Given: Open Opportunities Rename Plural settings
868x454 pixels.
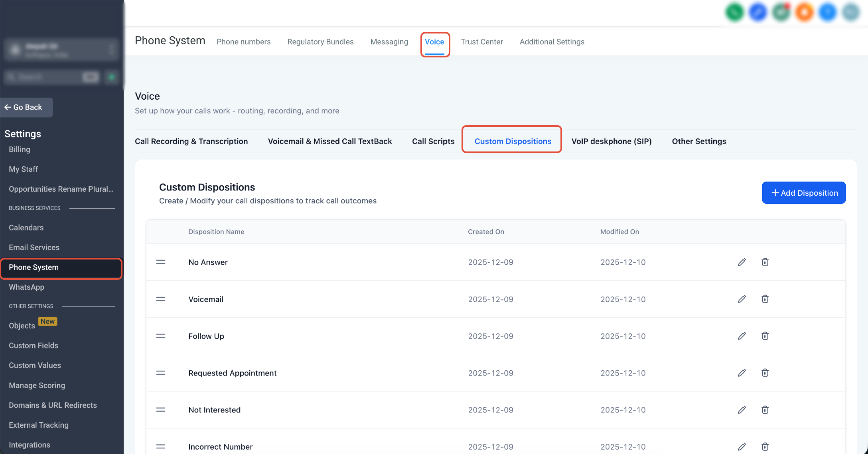Looking at the screenshot, I should coord(61,189).
